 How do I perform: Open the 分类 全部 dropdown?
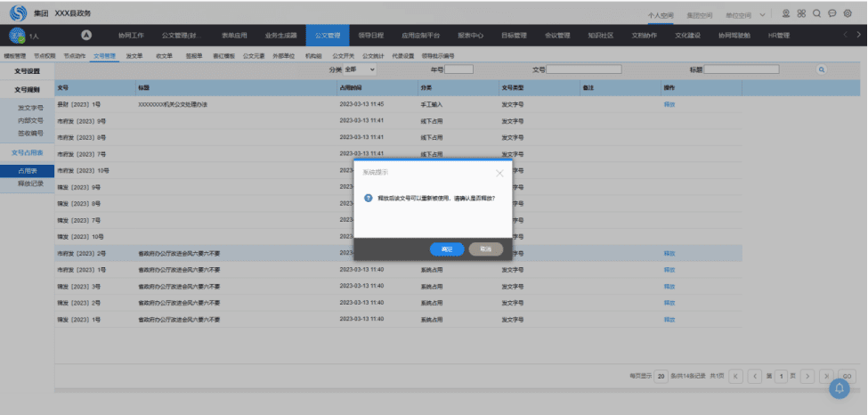coord(360,69)
